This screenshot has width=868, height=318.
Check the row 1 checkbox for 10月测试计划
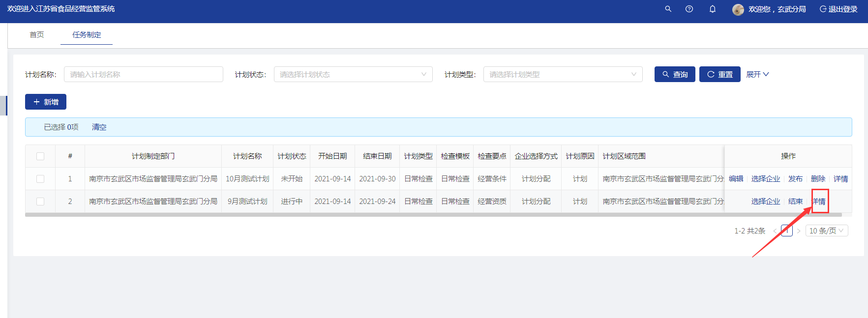[40, 179]
